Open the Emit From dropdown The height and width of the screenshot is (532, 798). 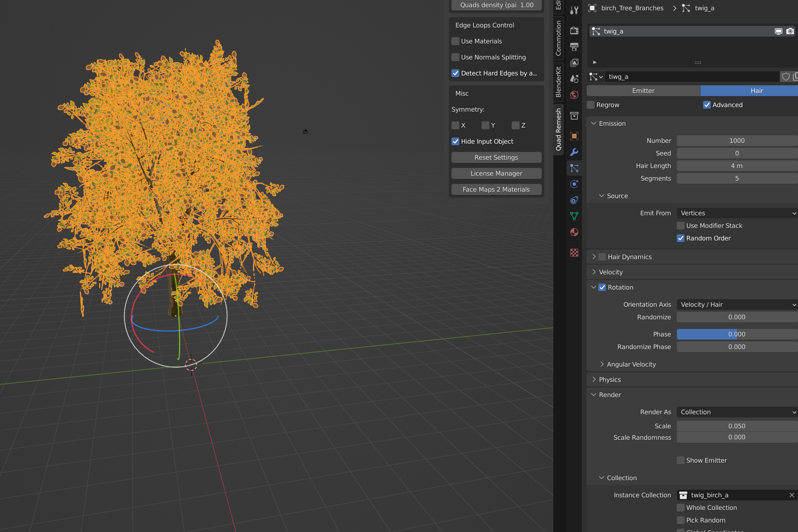(x=737, y=213)
